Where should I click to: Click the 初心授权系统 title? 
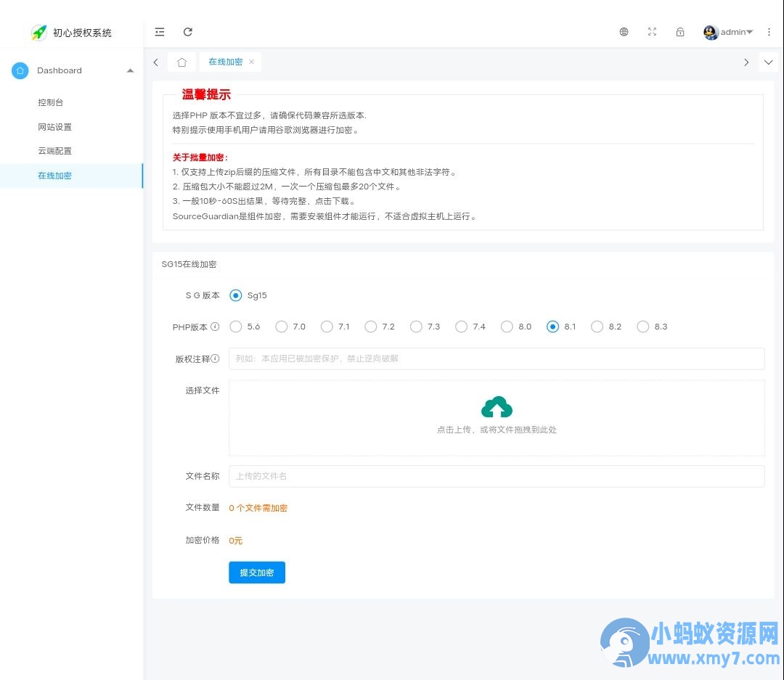point(83,33)
